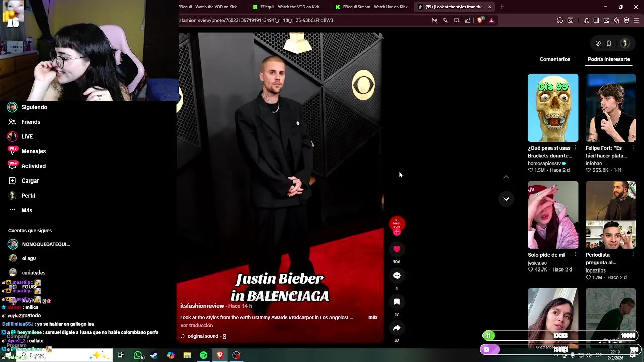Image resolution: width=644 pixels, height=362 pixels.
Task: Click 'Ver traducción' under the caption
Action: tap(196, 325)
